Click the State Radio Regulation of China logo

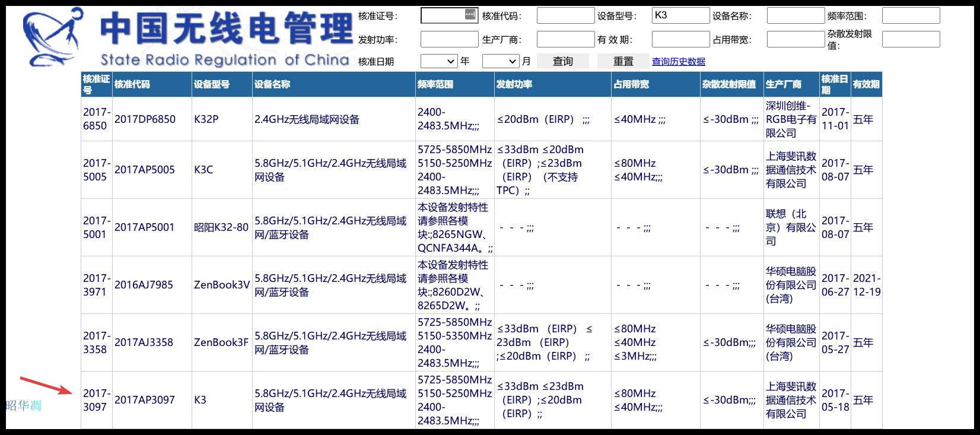[x=189, y=37]
